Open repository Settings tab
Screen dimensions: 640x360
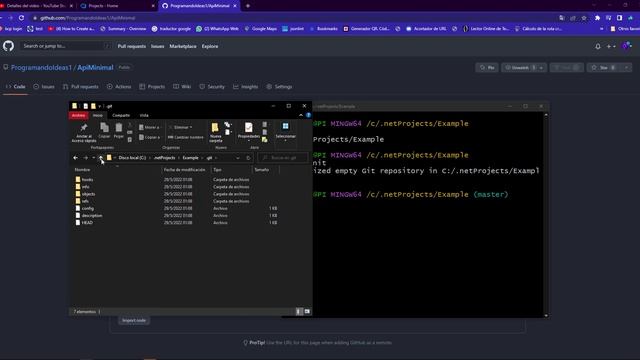tap(279, 87)
